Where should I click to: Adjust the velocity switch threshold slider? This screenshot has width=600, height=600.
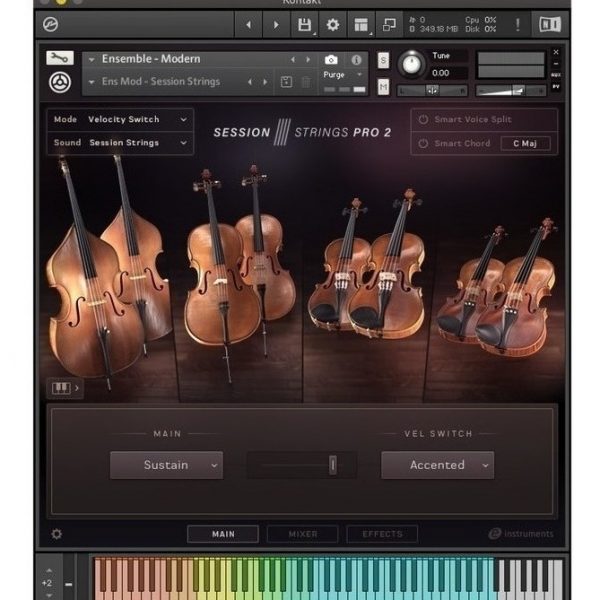pos(333,465)
